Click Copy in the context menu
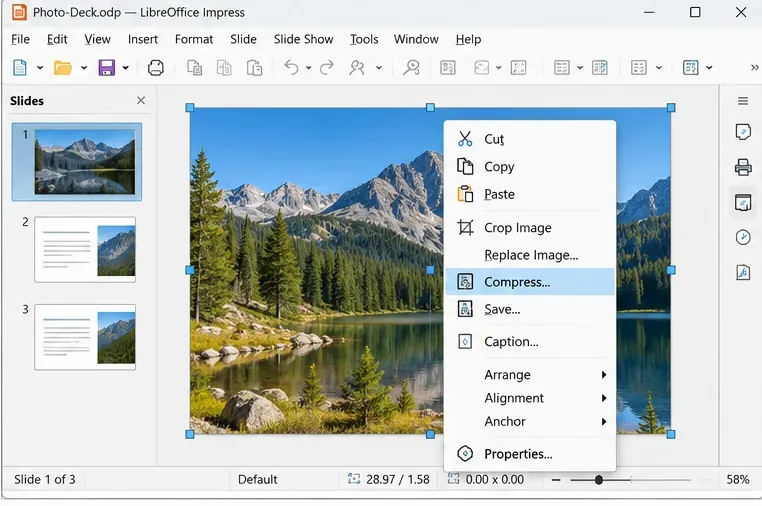762x506 pixels. click(x=530, y=167)
